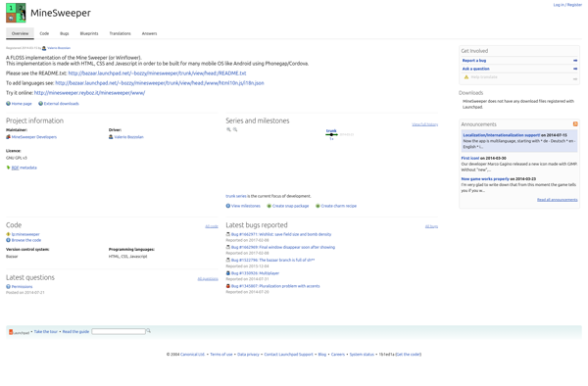Viewport: 588px width, 386px height.
Task: Open Now game works properly announcement
Action: 485,178
